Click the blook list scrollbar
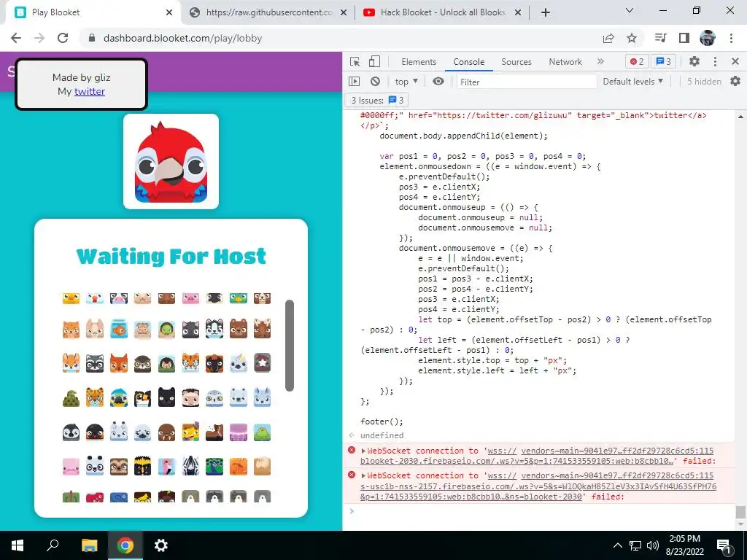Image resolution: width=747 pixels, height=560 pixels. pos(289,345)
